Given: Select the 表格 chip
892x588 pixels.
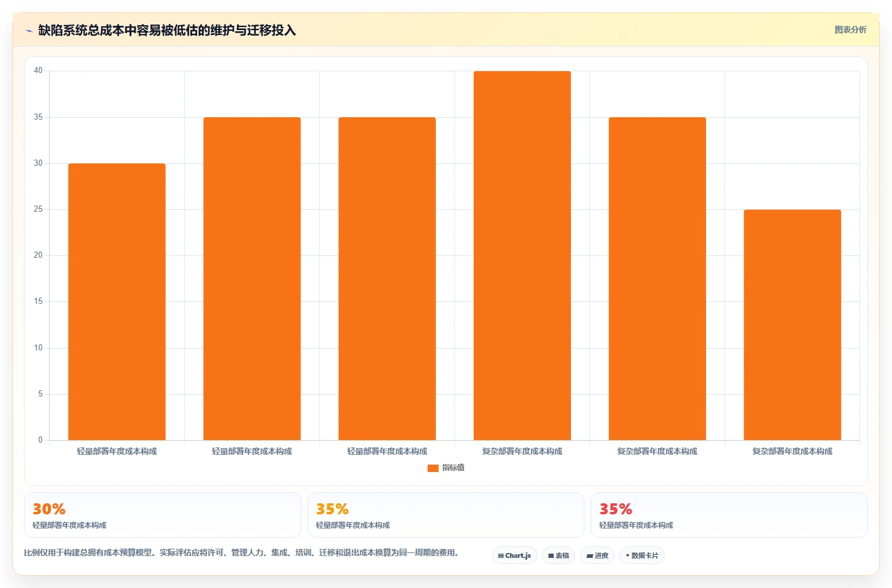Looking at the screenshot, I should pos(559,555).
